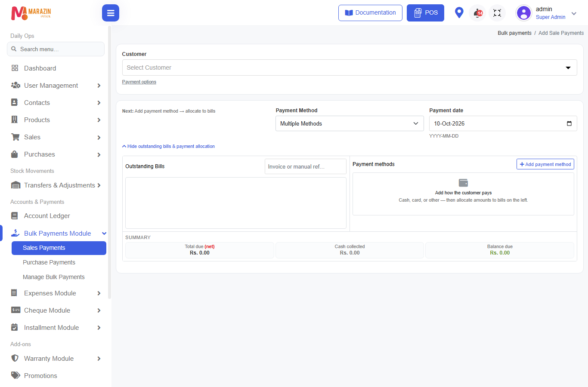Click the hamburger menu toggle button
This screenshot has height=387, width=588.
coord(111,13)
